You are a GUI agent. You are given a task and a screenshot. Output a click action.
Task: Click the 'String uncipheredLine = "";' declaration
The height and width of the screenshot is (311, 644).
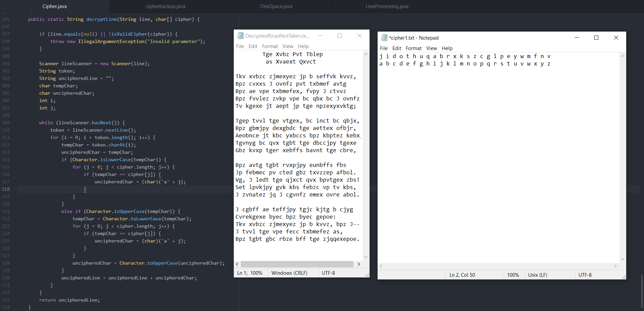point(77,79)
